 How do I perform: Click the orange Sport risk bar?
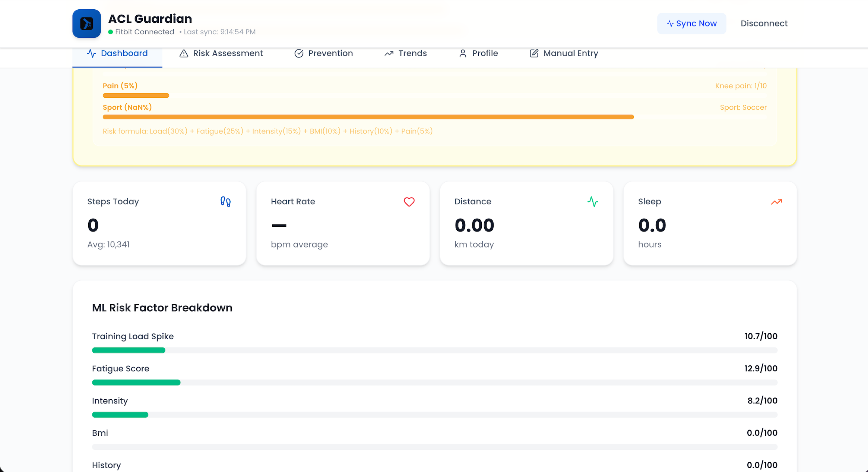click(368, 117)
